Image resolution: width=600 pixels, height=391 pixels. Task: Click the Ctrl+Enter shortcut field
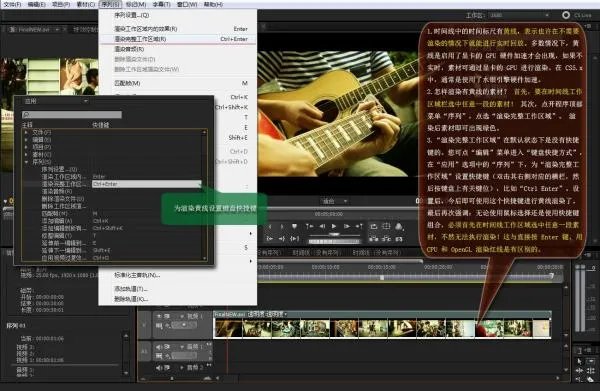[x=147, y=184]
